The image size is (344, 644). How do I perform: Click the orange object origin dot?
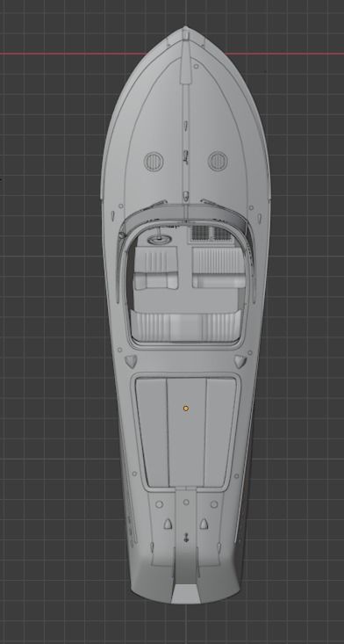[186, 409]
